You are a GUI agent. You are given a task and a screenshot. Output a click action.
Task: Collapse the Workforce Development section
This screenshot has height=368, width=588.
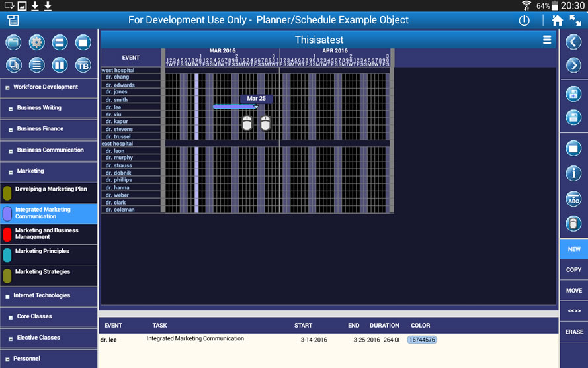[x=7, y=87]
